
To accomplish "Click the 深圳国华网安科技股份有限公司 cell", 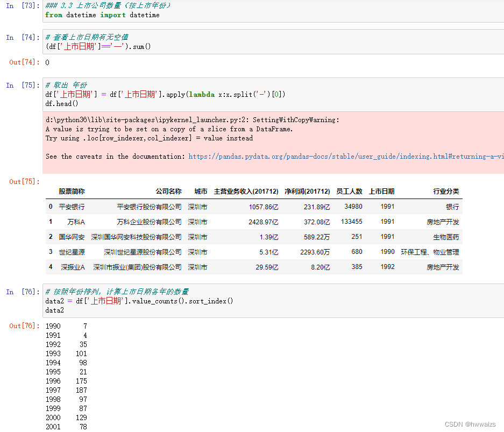I will 136,237.
